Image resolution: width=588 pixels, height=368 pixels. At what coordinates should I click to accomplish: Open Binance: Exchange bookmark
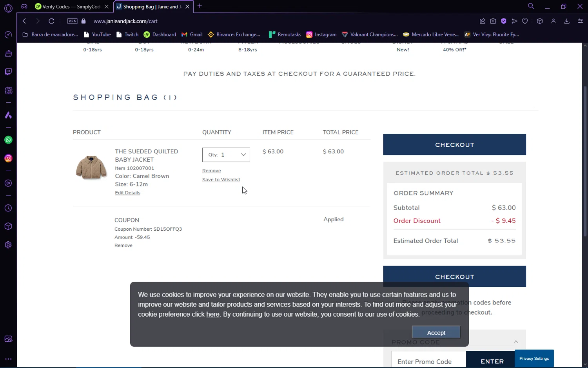point(234,35)
